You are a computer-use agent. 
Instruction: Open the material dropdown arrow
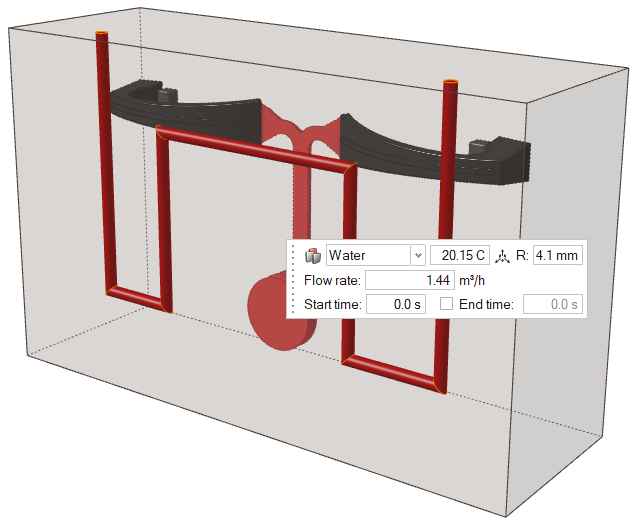[418, 256]
